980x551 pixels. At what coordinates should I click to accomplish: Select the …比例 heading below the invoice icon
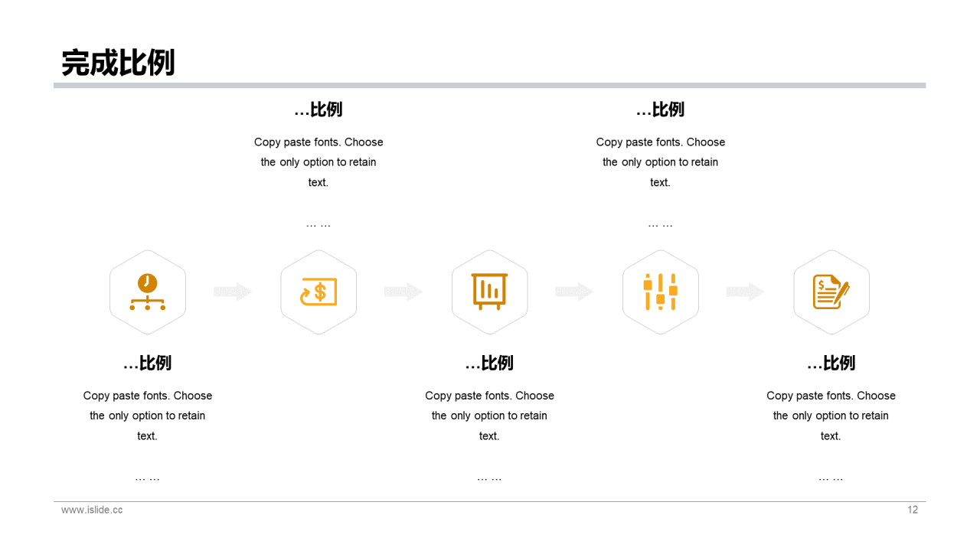pyautogui.click(x=831, y=363)
